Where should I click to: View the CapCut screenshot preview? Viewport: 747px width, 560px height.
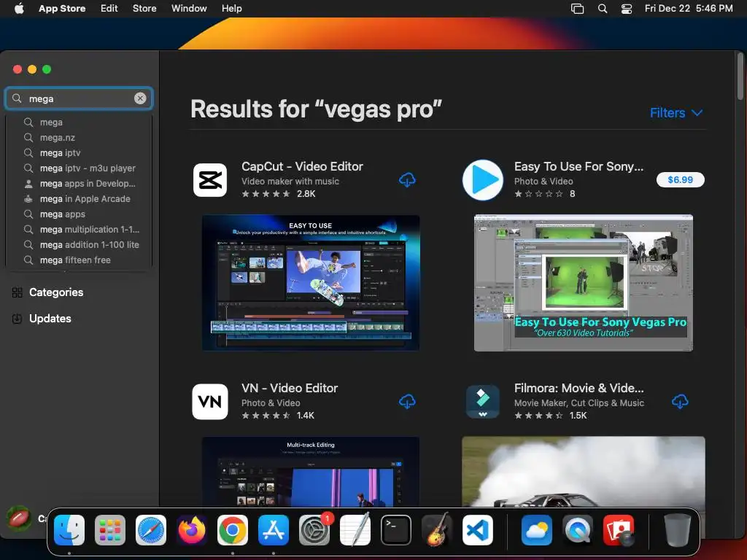tap(311, 283)
